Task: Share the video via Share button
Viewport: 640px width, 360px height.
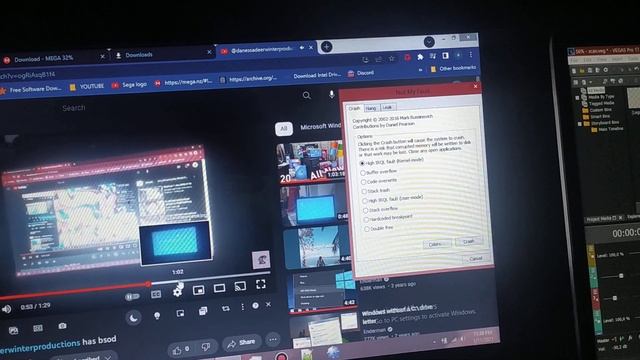Action: coord(241,343)
